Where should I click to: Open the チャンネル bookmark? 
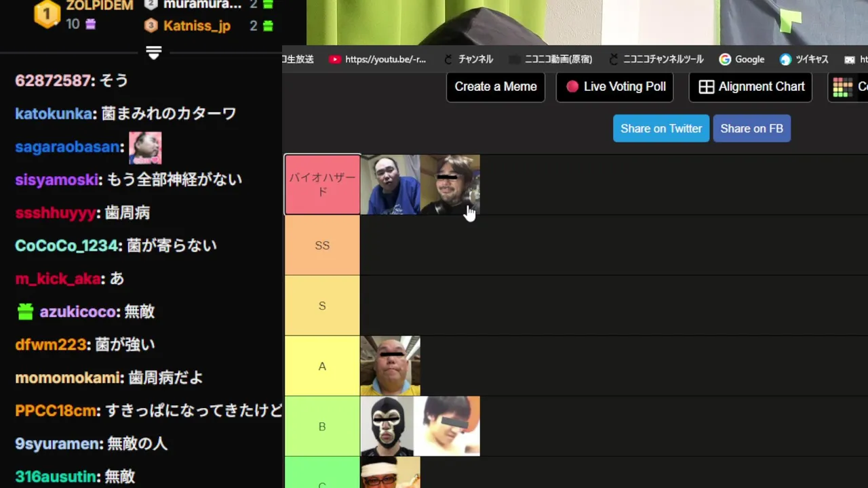tap(468, 59)
